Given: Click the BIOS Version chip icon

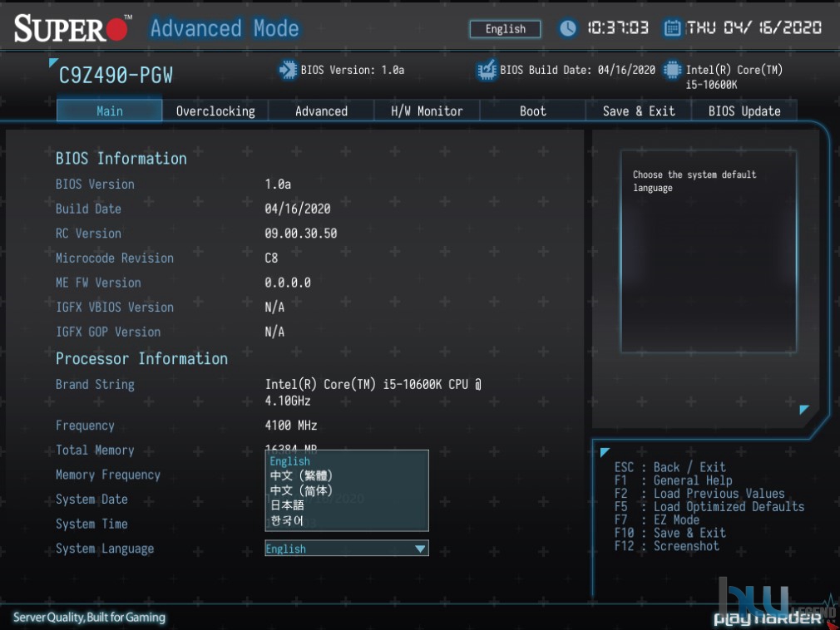Looking at the screenshot, I should click(288, 70).
